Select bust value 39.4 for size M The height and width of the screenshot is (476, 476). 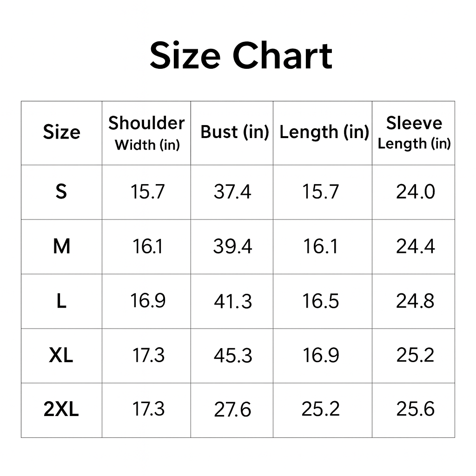pyautogui.click(x=232, y=246)
